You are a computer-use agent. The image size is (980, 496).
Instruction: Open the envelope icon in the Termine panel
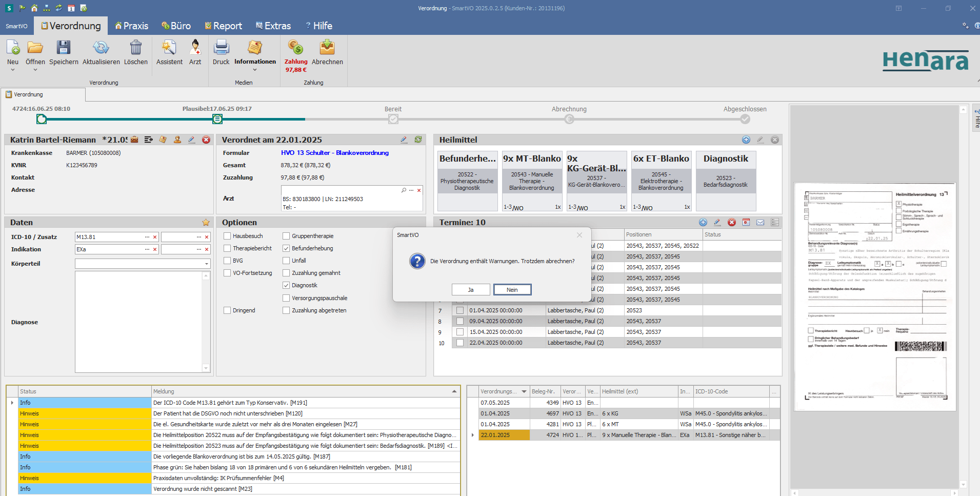(761, 222)
